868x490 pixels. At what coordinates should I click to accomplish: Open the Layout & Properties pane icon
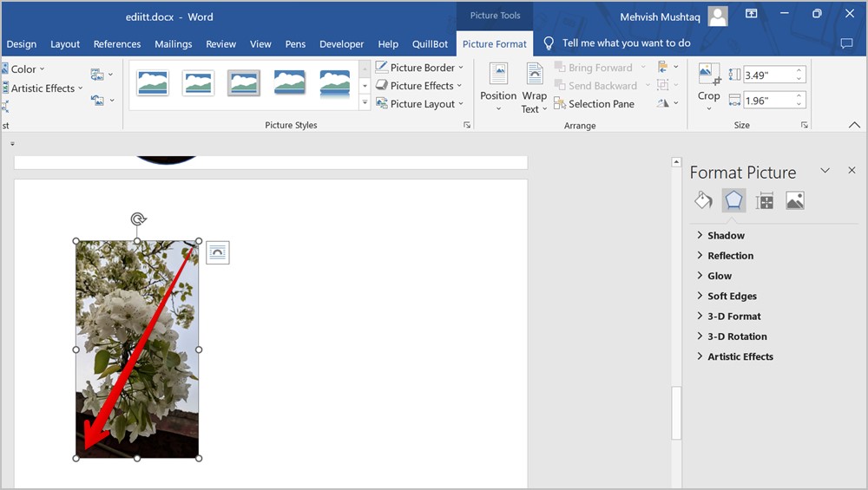pyautogui.click(x=765, y=201)
